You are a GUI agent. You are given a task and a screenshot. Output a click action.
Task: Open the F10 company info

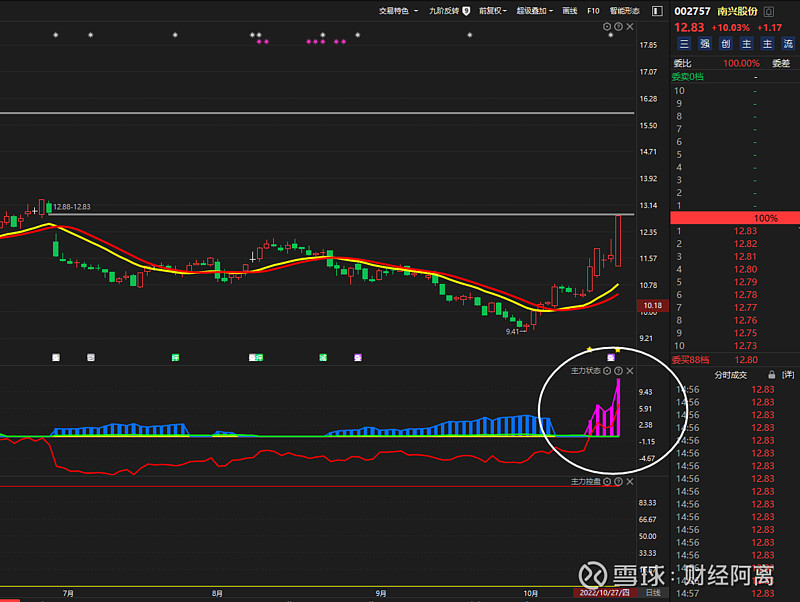[593, 11]
